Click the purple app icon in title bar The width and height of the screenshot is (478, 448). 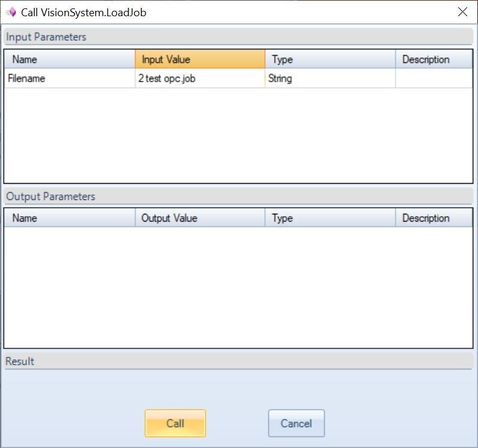(x=10, y=12)
